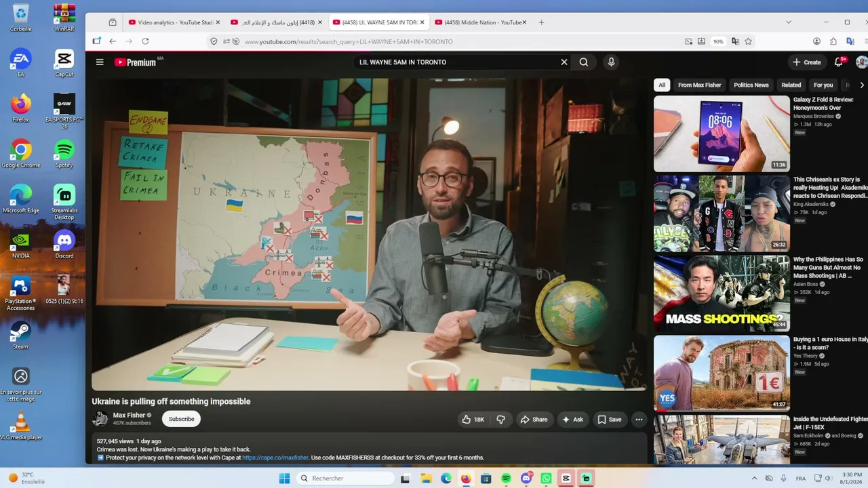Select the Streamlabs Desktop icon
868x488 pixels.
[64, 203]
